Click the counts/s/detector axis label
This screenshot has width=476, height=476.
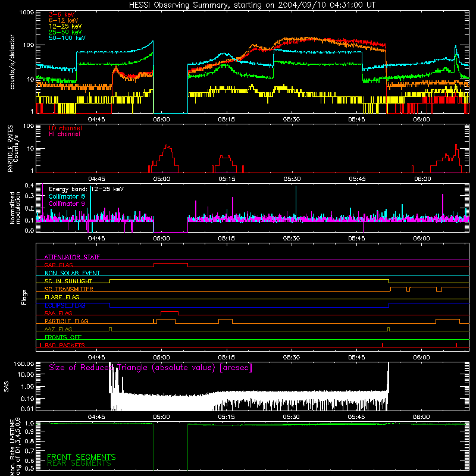click(12, 62)
